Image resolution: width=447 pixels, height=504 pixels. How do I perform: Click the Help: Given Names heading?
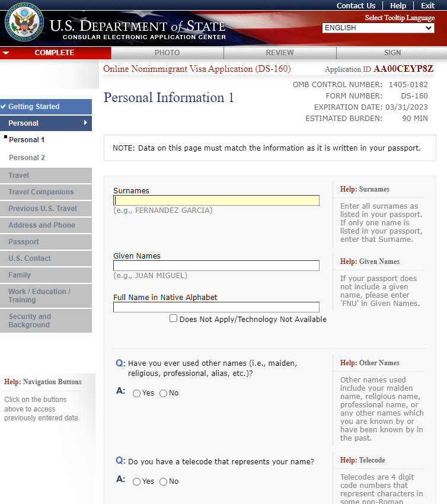(x=370, y=261)
